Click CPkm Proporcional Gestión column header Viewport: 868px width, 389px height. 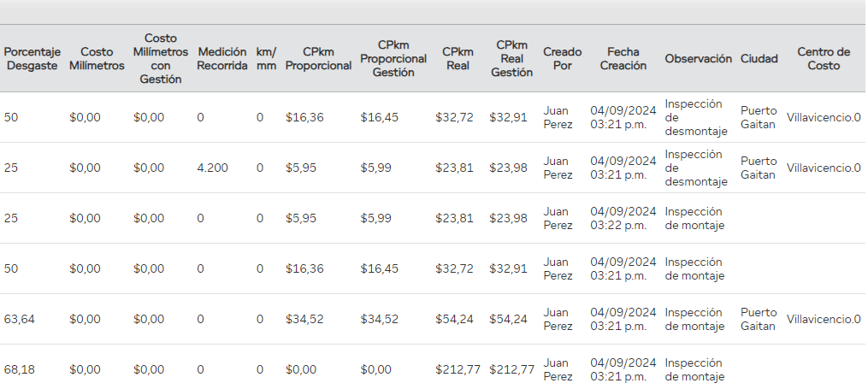[393, 59]
